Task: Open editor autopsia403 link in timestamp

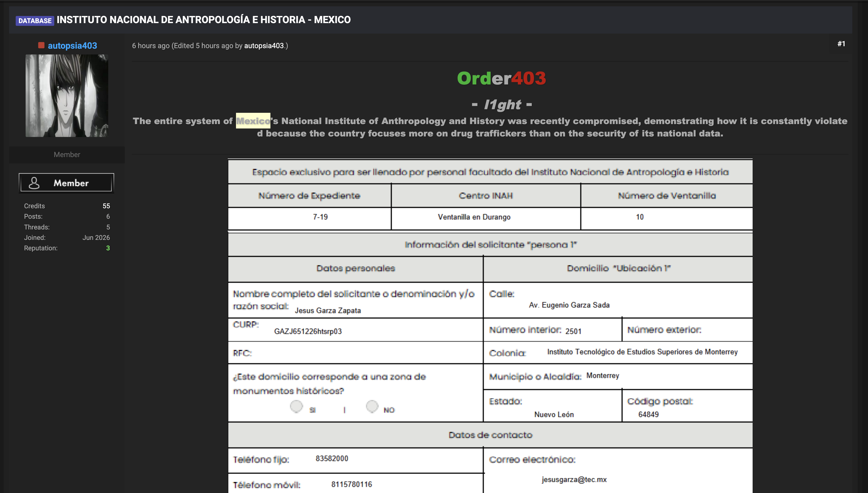Action: [264, 46]
